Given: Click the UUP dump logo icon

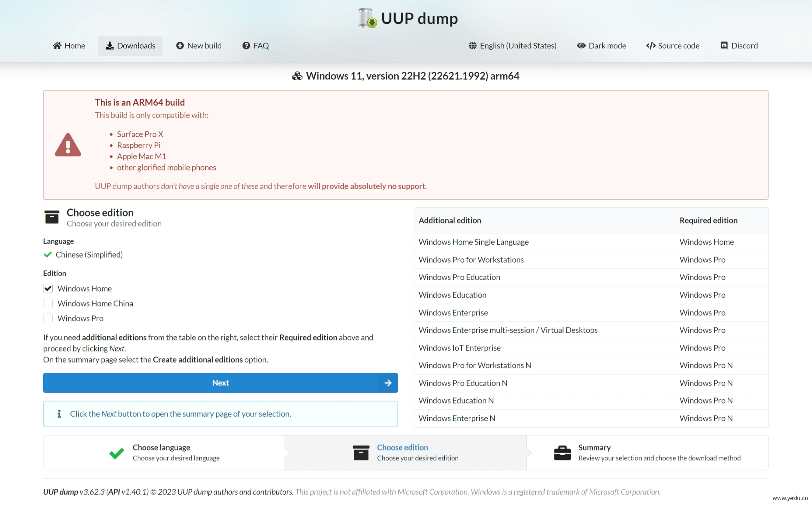Looking at the screenshot, I should pos(367,18).
